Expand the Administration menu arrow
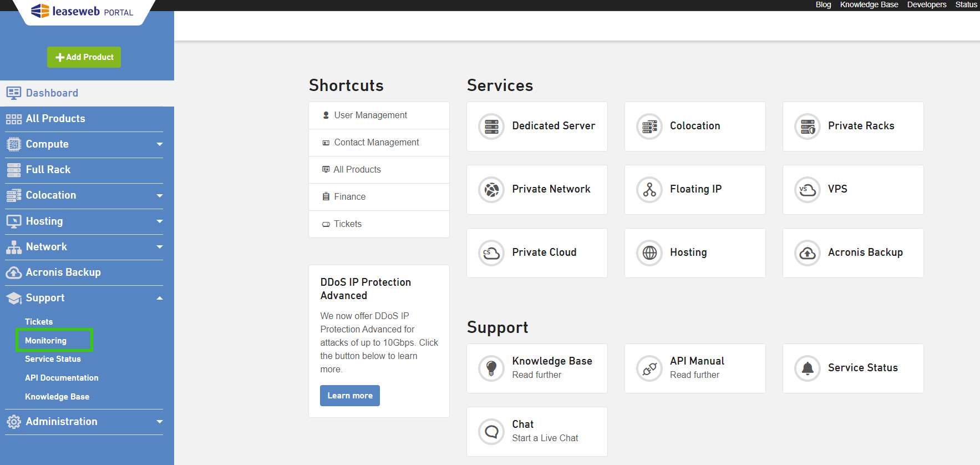Image resolution: width=980 pixels, height=465 pixels. click(x=160, y=422)
